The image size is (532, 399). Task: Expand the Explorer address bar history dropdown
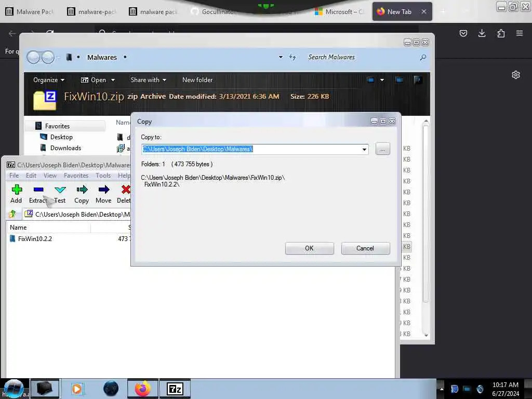(x=281, y=57)
